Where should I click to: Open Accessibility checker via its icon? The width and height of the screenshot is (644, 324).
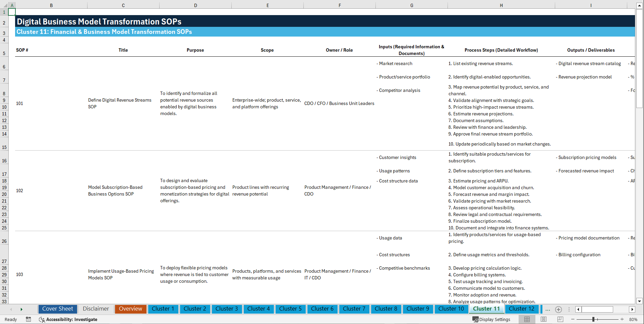[42, 319]
